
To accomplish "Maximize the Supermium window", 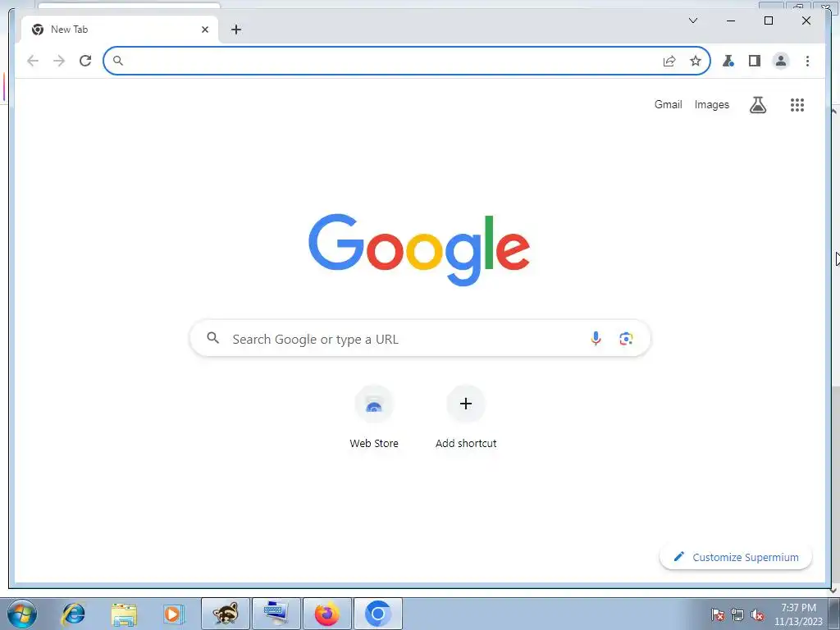I will (x=768, y=21).
